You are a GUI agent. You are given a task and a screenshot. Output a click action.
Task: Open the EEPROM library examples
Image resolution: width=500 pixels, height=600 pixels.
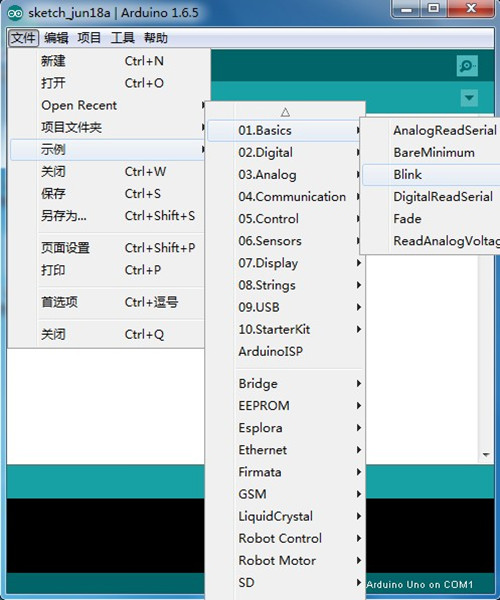point(285,406)
